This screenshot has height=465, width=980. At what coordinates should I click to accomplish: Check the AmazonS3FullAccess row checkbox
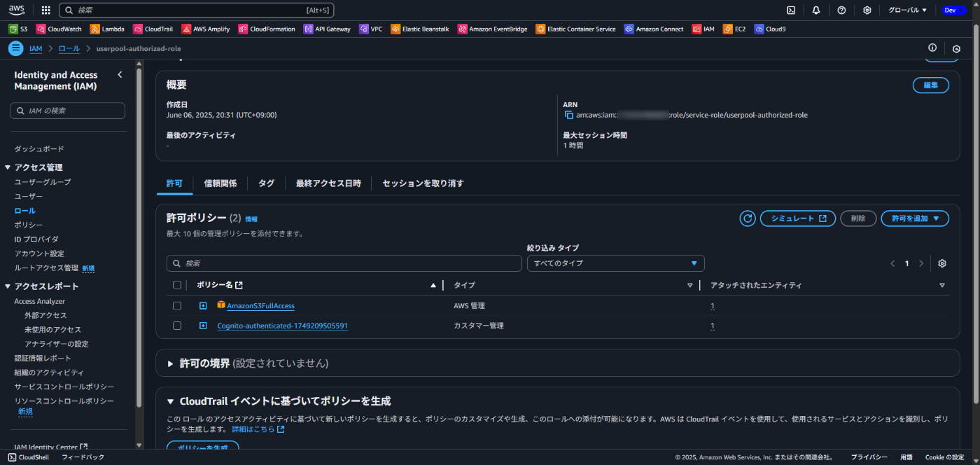click(177, 306)
